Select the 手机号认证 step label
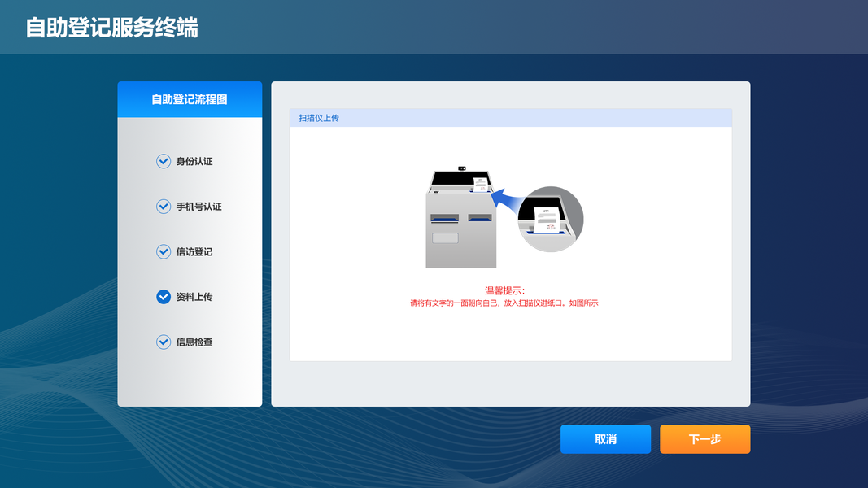 pos(198,207)
